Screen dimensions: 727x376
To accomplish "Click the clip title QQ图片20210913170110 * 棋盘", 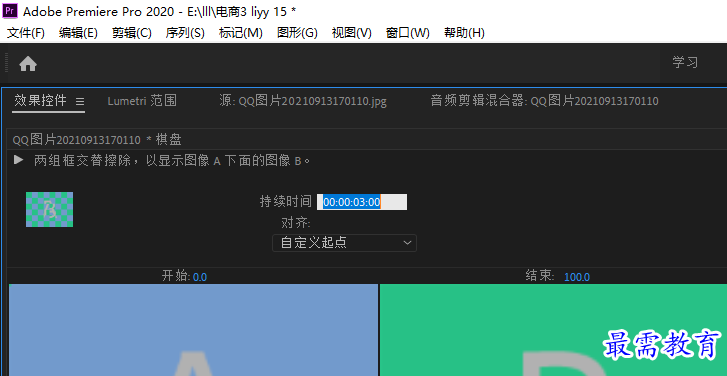I will coord(97,140).
